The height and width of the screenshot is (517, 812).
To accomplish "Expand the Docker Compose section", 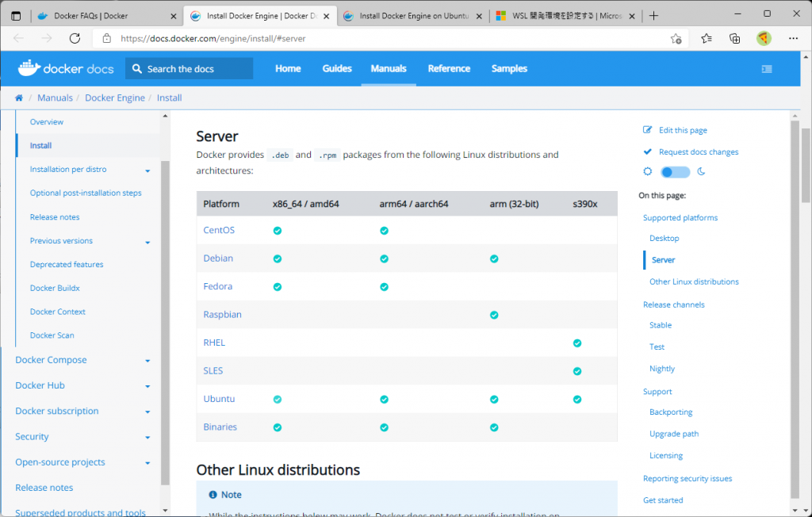I will pos(147,361).
